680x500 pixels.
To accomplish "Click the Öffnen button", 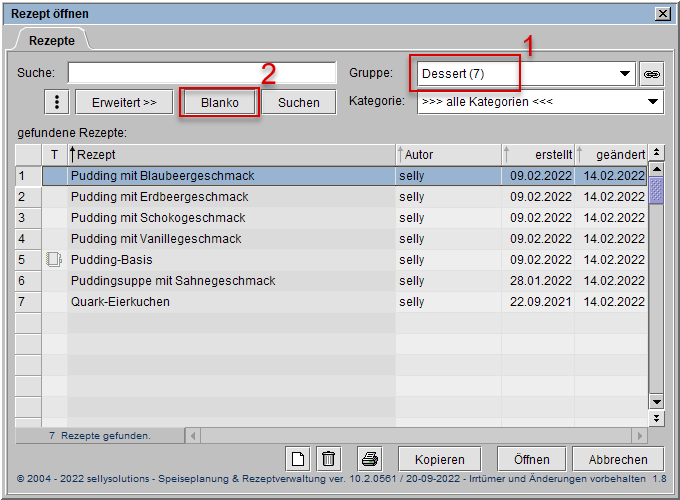I will tap(530, 459).
